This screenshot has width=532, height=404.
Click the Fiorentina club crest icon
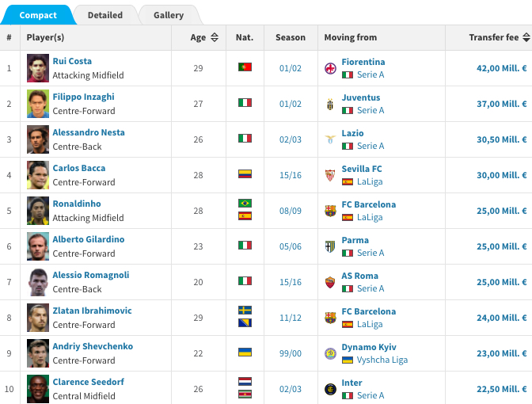point(330,68)
